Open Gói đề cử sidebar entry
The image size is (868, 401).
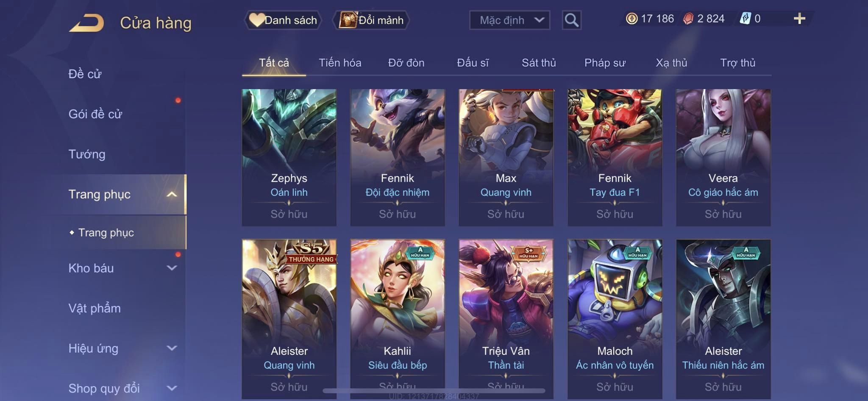point(95,114)
